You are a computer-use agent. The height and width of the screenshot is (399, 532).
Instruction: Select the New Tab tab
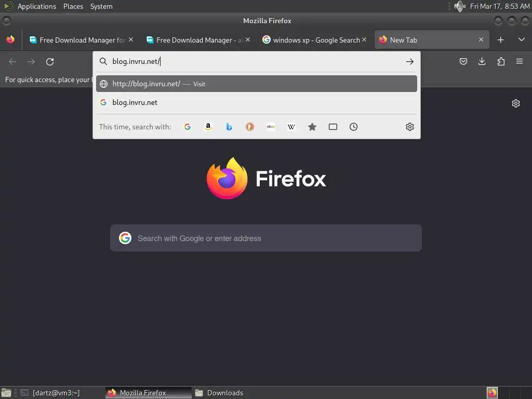coord(432,40)
